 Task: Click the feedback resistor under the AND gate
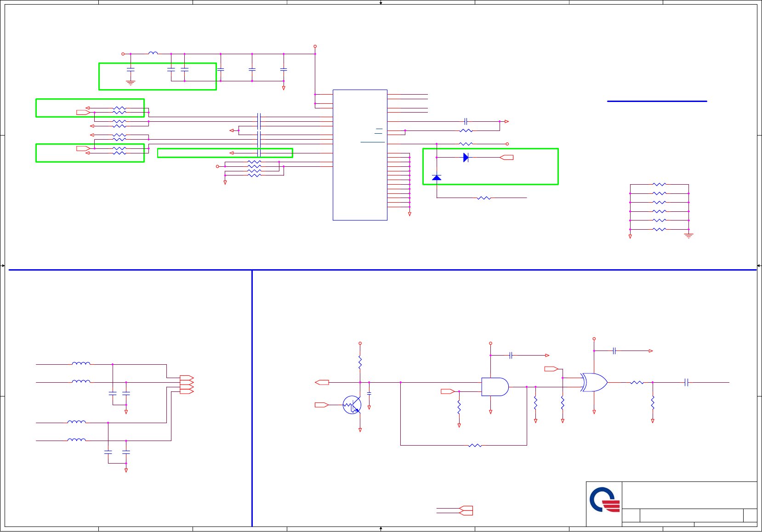tap(475, 445)
